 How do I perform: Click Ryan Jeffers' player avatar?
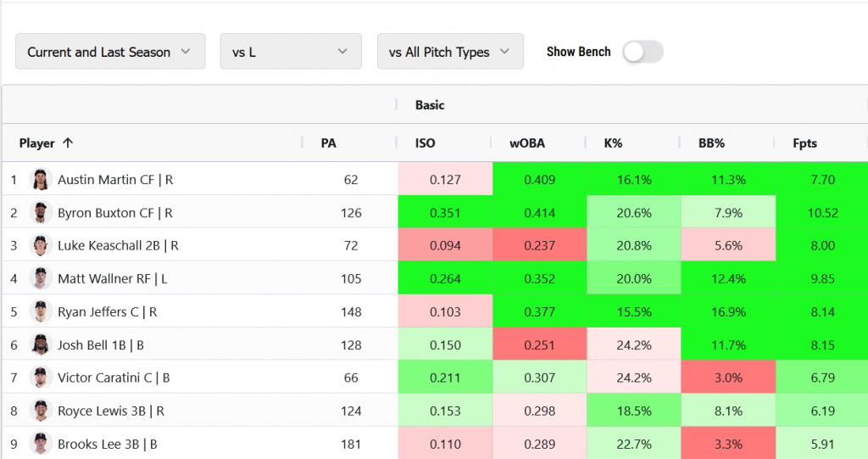coord(41,311)
